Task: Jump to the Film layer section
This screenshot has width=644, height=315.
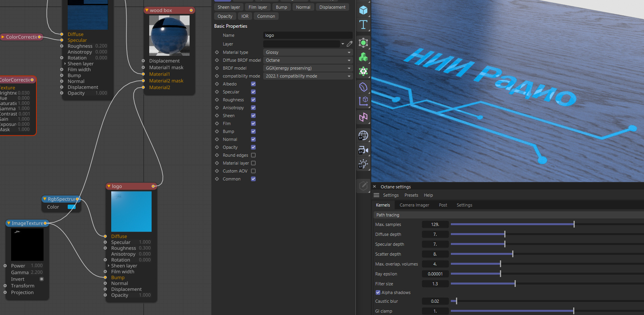Action: tap(258, 7)
